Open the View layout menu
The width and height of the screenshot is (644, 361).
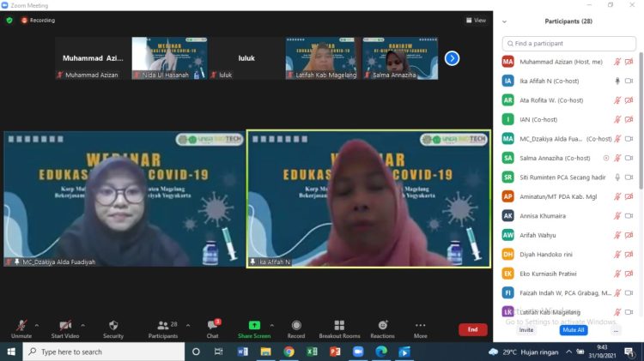[477, 20]
